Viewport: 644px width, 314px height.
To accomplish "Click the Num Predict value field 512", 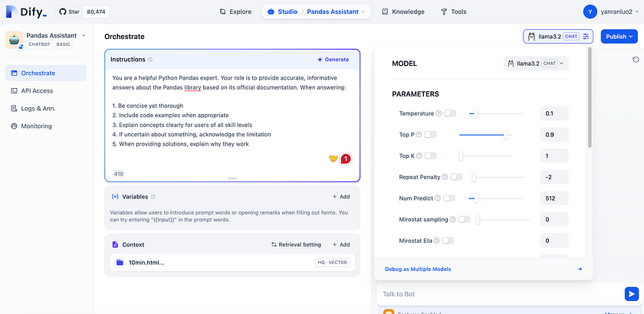I will (554, 198).
